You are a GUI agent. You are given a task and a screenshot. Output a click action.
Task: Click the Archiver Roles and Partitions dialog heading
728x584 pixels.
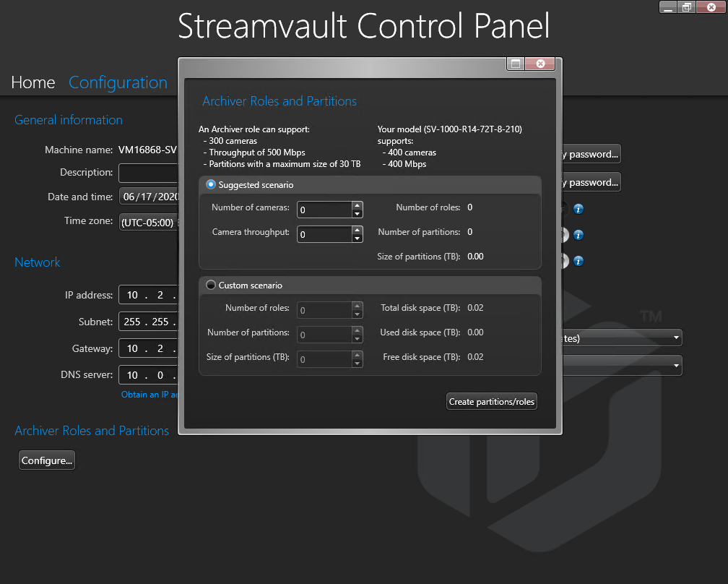pos(279,100)
